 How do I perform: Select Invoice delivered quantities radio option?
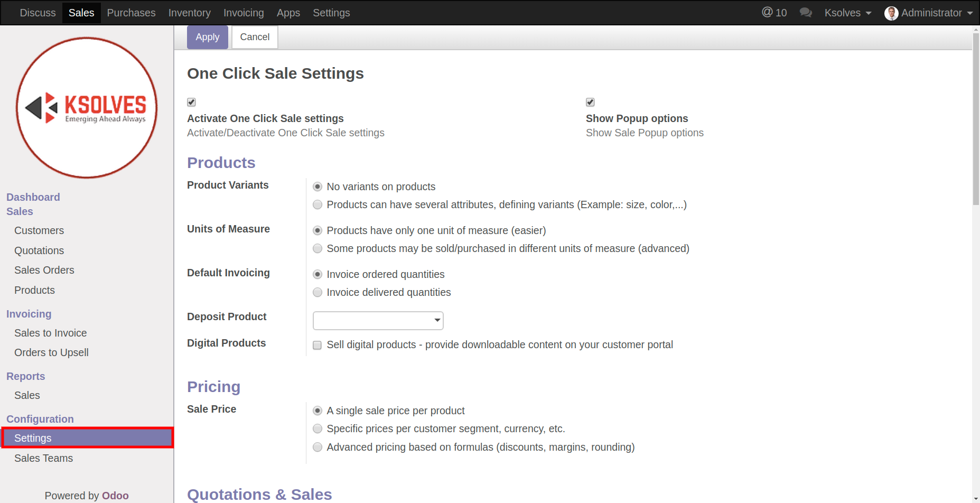point(318,292)
